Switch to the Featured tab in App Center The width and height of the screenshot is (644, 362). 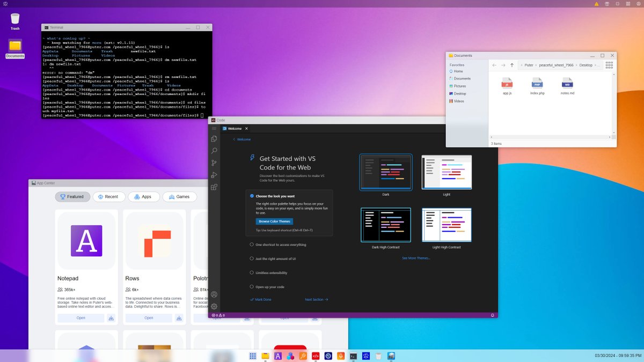tap(72, 197)
